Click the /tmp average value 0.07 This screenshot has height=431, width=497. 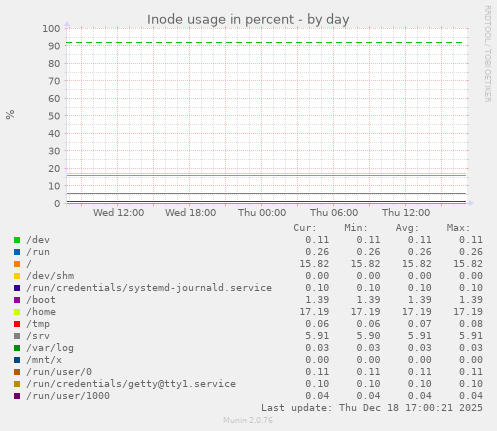tap(420, 324)
